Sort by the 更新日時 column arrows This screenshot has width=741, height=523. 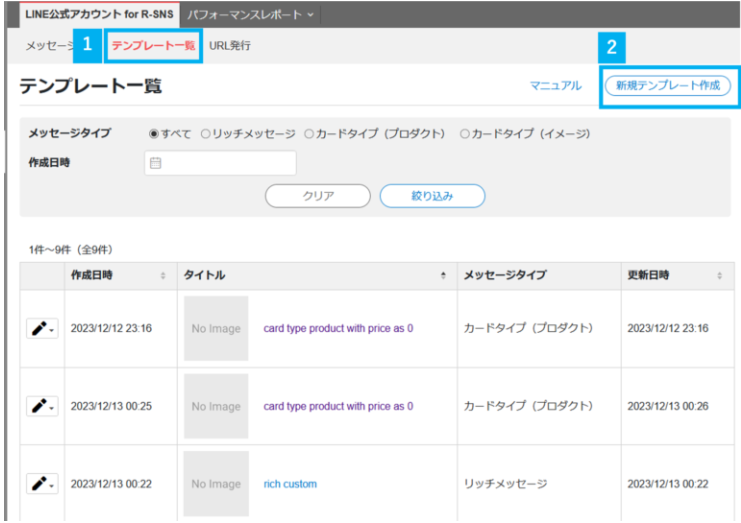point(719,276)
